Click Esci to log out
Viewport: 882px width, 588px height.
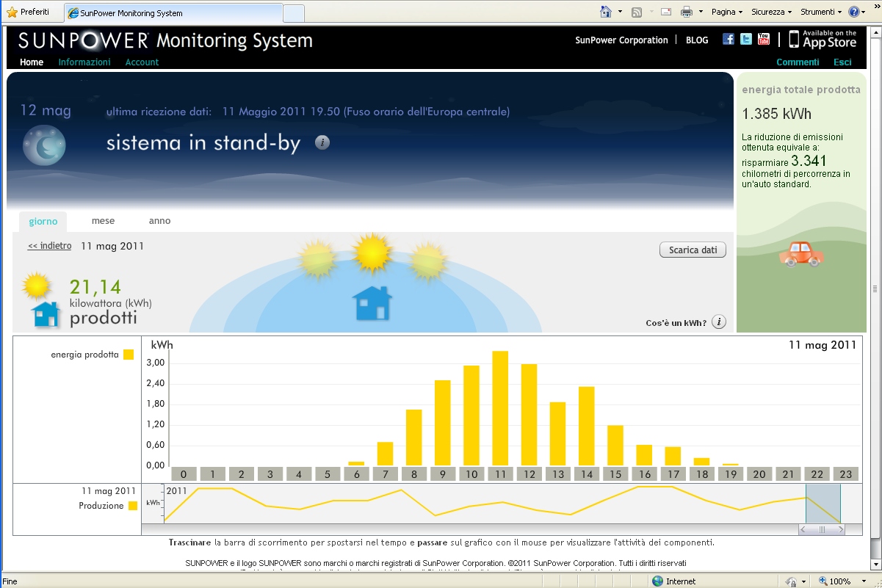point(842,62)
